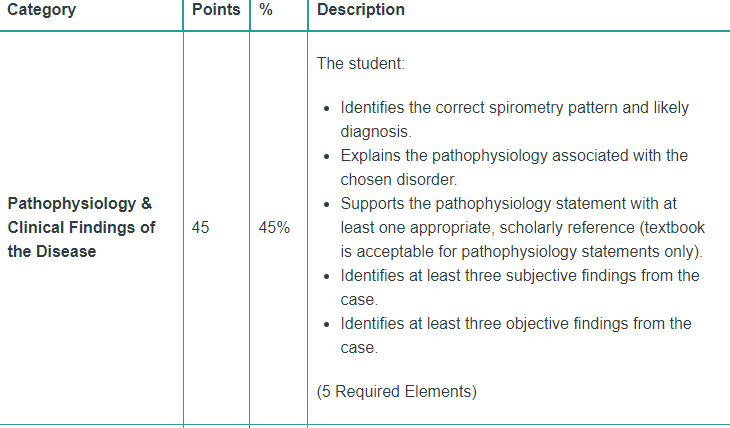Click the Category column header
Screen dimensions: 730x428
(x=41, y=10)
